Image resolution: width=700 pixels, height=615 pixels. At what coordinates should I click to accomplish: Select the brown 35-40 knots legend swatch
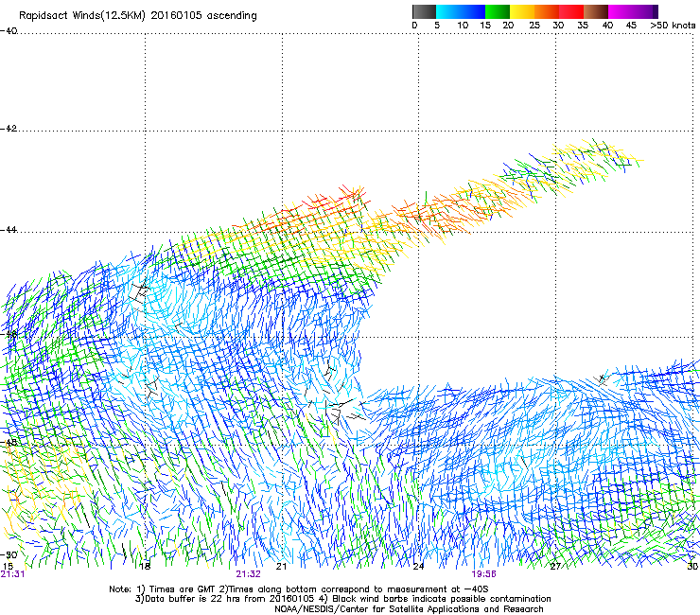596,11
